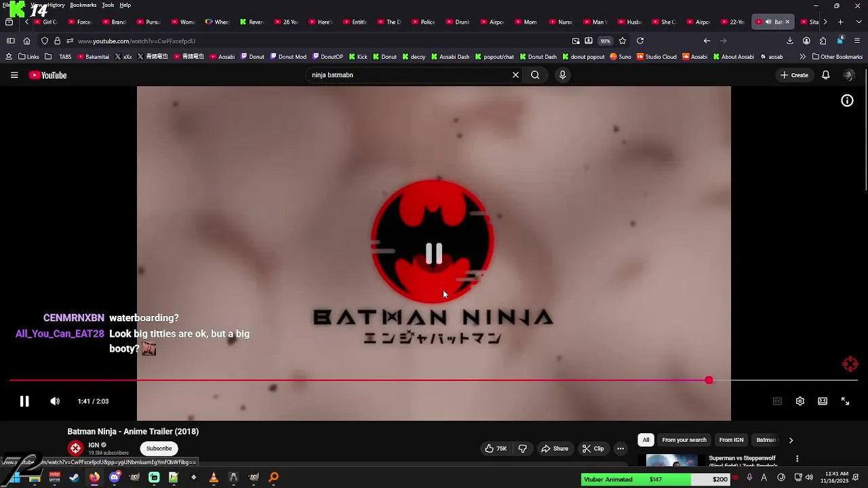Screen dimensions: 868x488
Task: Open YouTube notifications bell
Action: [x=826, y=75]
